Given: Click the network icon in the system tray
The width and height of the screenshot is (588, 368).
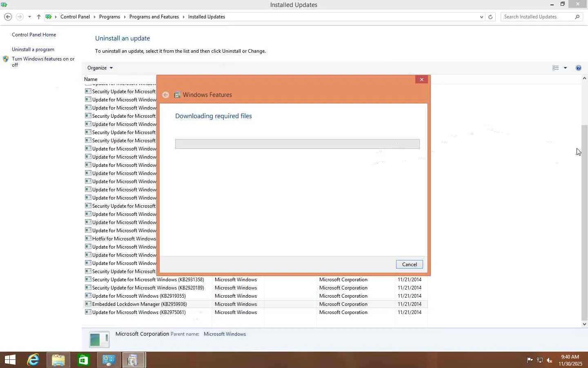Looking at the screenshot, I should [539, 360].
